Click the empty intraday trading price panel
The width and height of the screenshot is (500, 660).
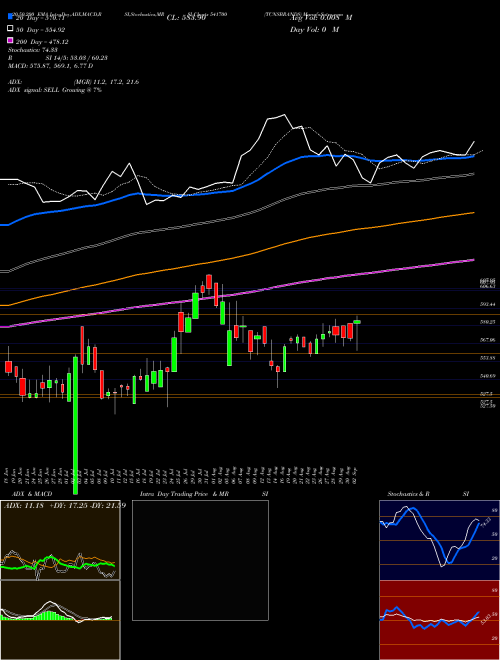[200, 560]
